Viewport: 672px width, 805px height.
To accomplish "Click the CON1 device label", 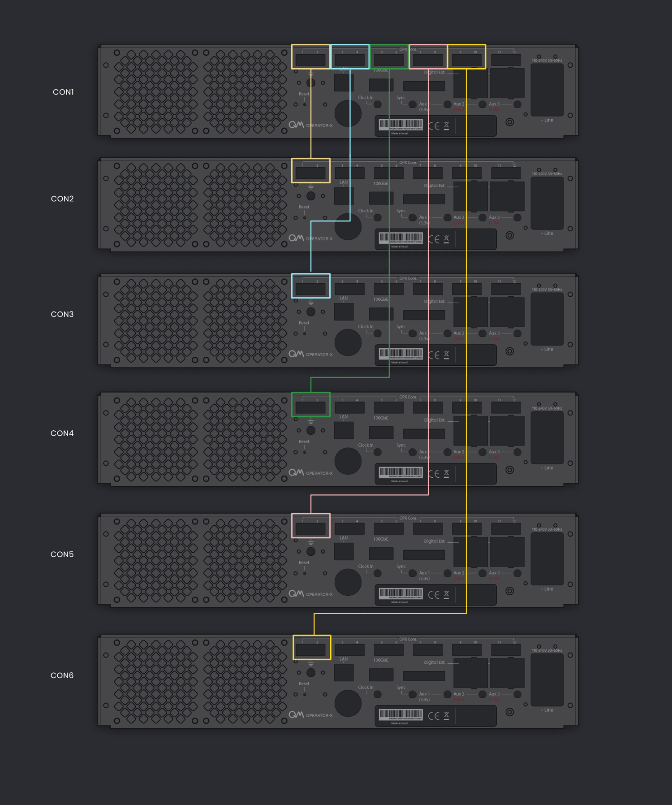I will tap(63, 92).
